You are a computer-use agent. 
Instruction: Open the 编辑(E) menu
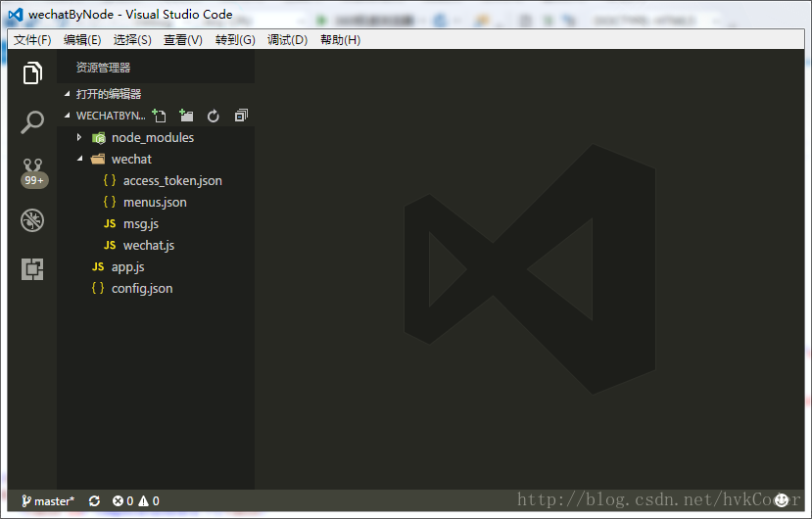(x=82, y=40)
